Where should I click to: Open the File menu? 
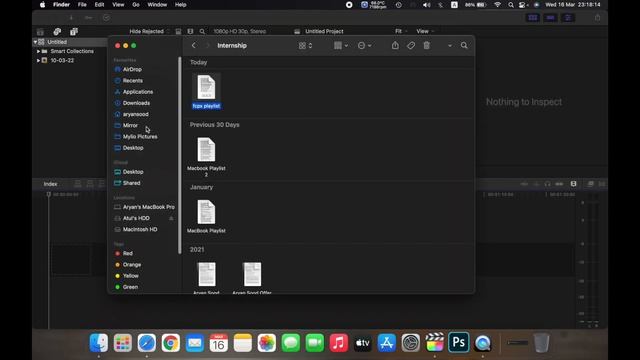click(x=82, y=5)
